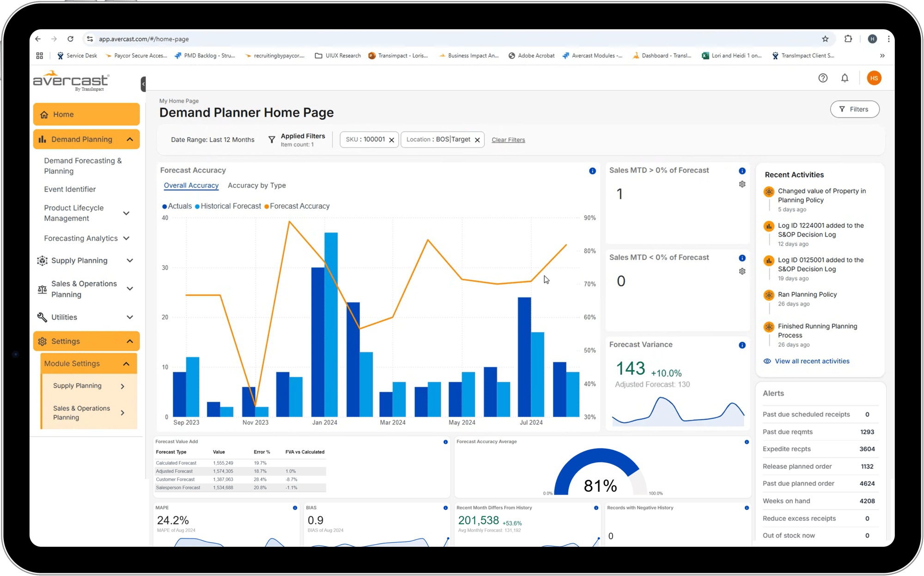Expand the Supply Planning menu
Screen dimensions: 924x576
click(x=130, y=260)
